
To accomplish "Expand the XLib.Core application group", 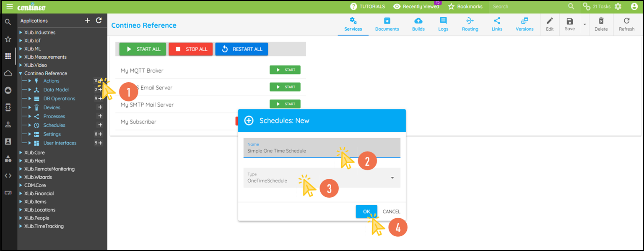I will tap(20, 152).
